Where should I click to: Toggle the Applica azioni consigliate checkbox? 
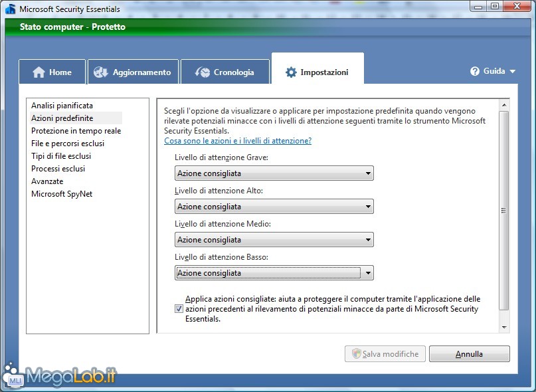coord(179,309)
